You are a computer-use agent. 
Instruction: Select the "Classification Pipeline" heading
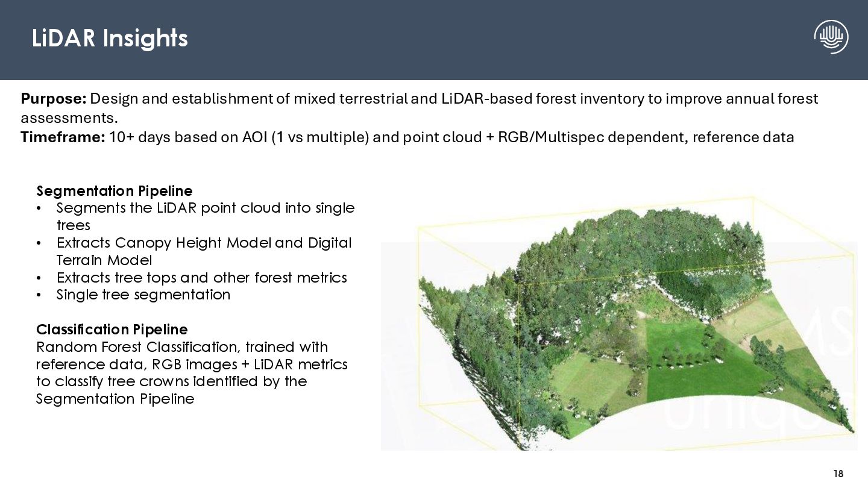tap(112, 330)
